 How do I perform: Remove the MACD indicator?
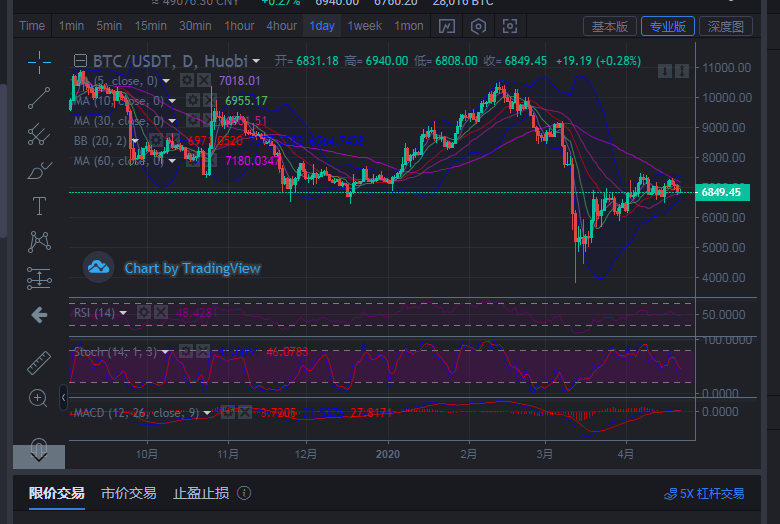pos(245,412)
